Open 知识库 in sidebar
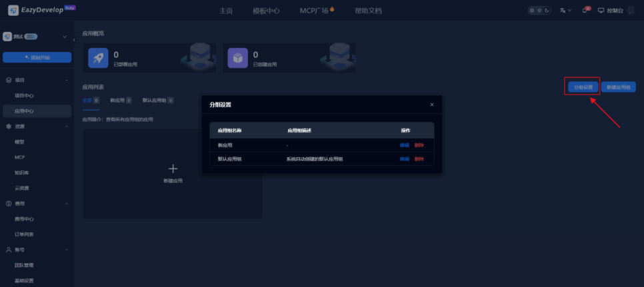Screen dimensions: 644x287 click(21, 172)
